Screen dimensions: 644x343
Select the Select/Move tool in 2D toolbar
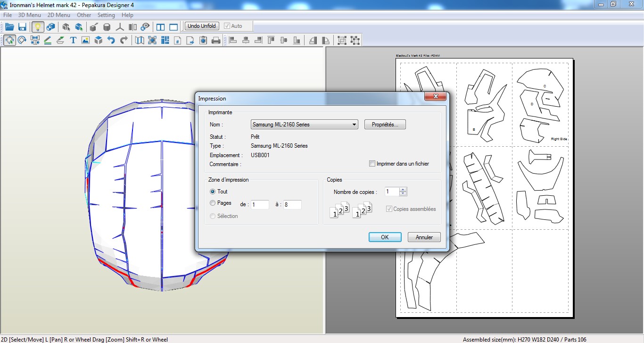(x=9, y=41)
